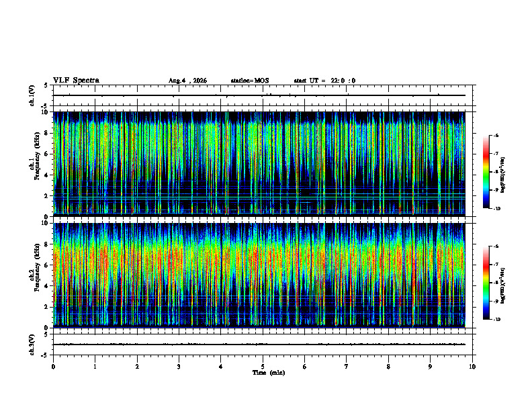Click "-7" label on ch.1 color bar
Viewport: 532px width, 411px height.
(496, 154)
